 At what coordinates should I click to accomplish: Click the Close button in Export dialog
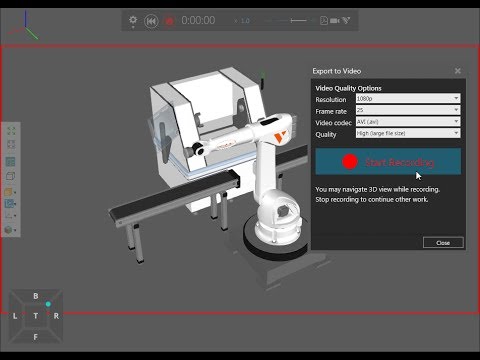[x=443, y=243]
